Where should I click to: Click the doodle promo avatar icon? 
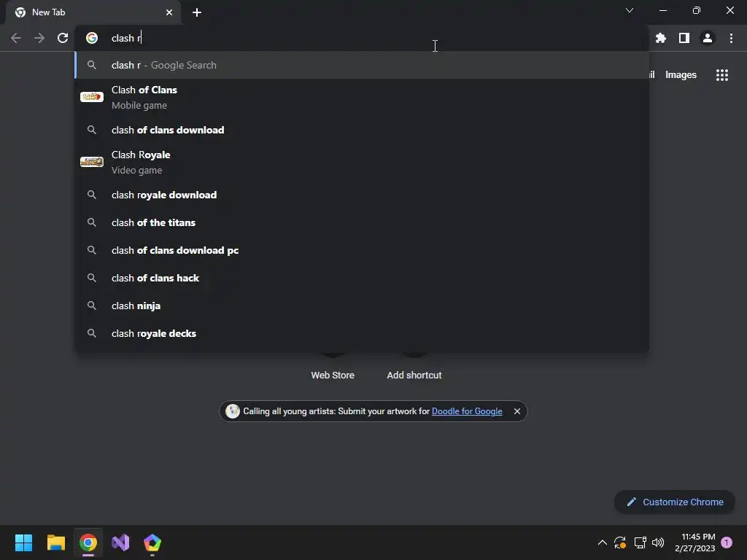point(233,411)
